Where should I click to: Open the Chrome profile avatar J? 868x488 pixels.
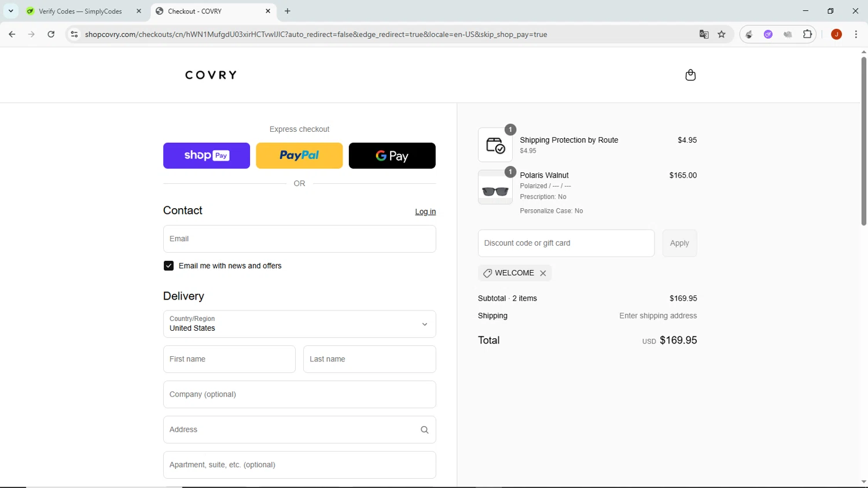pos(836,34)
